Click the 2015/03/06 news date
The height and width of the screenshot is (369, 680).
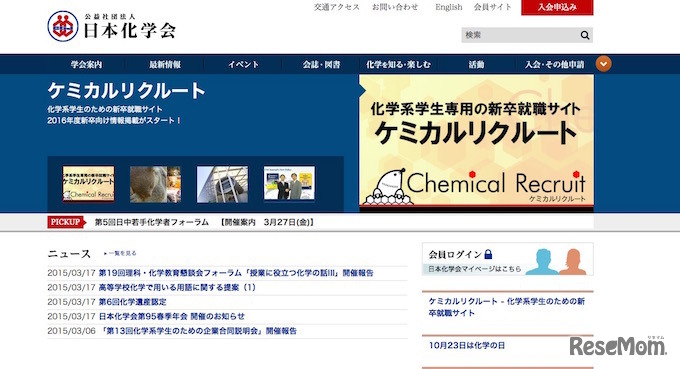click(x=71, y=331)
